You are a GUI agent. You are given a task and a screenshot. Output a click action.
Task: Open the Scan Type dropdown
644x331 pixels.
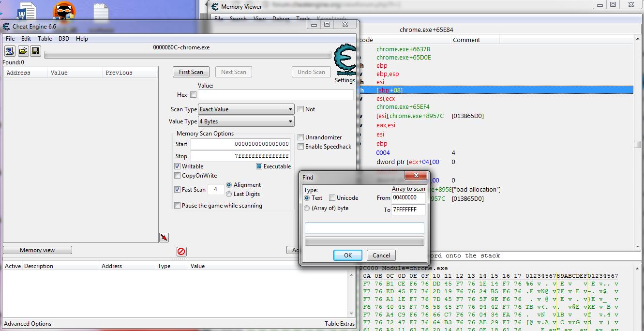246,109
